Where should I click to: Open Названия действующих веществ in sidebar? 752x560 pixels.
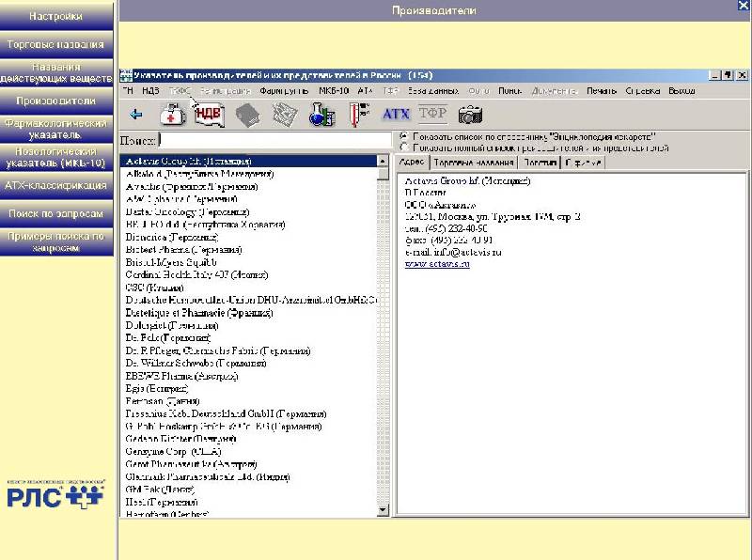point(56,72)
